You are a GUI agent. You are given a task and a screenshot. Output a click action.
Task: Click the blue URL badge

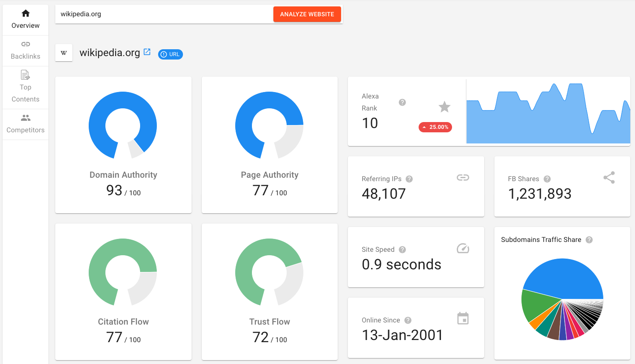[171, 54]
